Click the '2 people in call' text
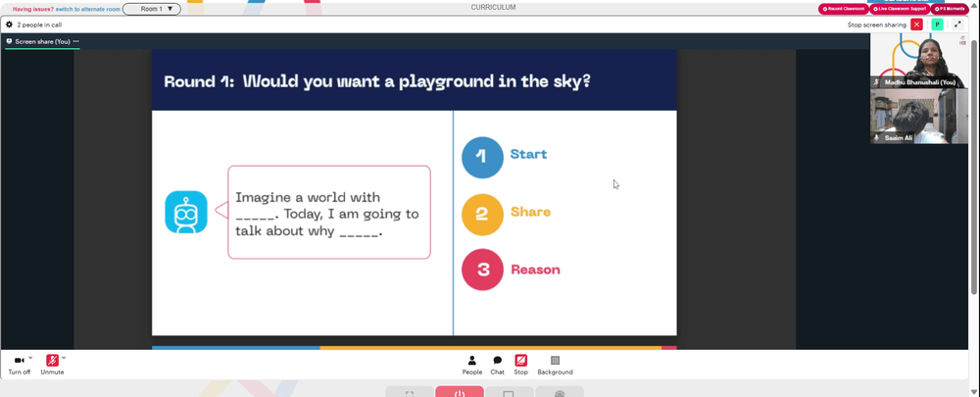The image size is (980, 397). 39,25
